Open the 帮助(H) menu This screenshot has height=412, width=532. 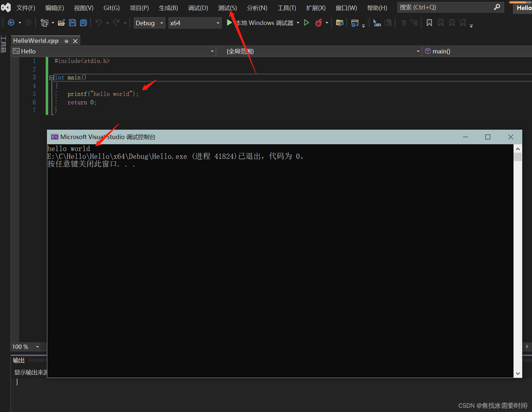pyautogui.click(x=377, y=8)
